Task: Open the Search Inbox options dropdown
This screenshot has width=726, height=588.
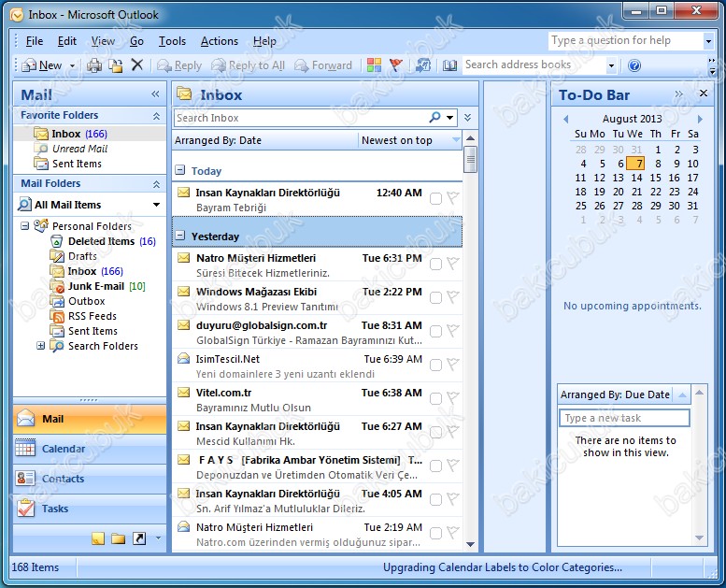Action: 449,118
